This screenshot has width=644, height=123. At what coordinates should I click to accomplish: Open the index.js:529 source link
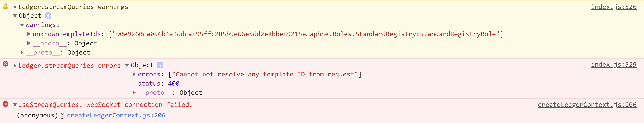pos(613,65)
